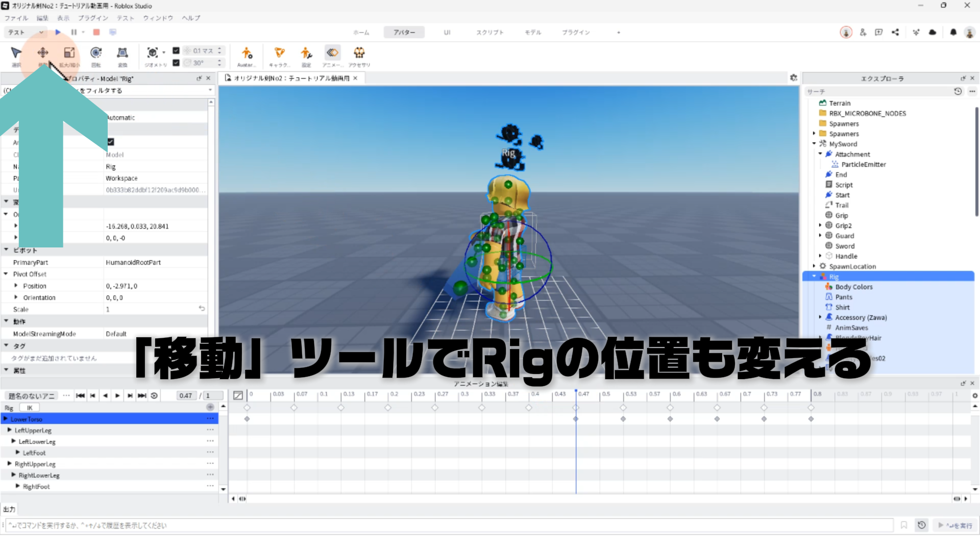The image size is (980, 551).
Task: Toggle the curve editor icon in timeline
Action: (x=238, y=395)
